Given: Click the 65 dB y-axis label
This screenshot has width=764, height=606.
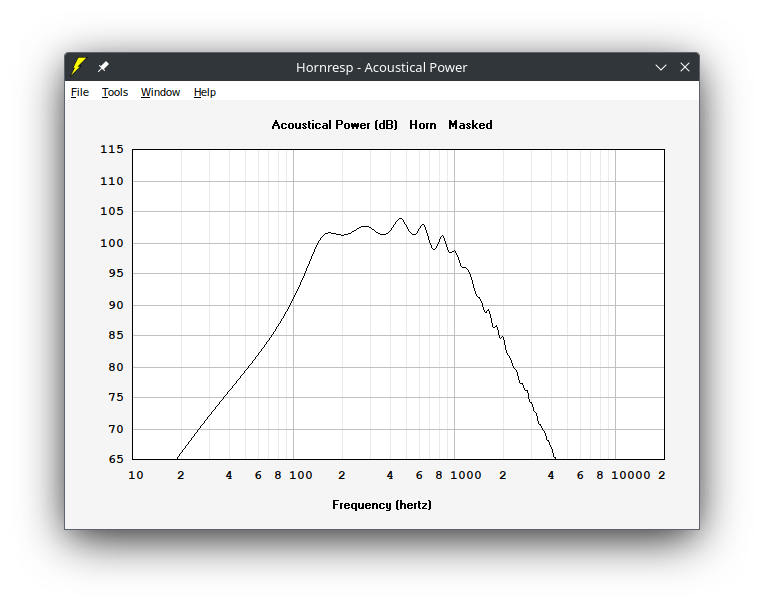Looking at the screenshot, I should click(x=116, y=459).
